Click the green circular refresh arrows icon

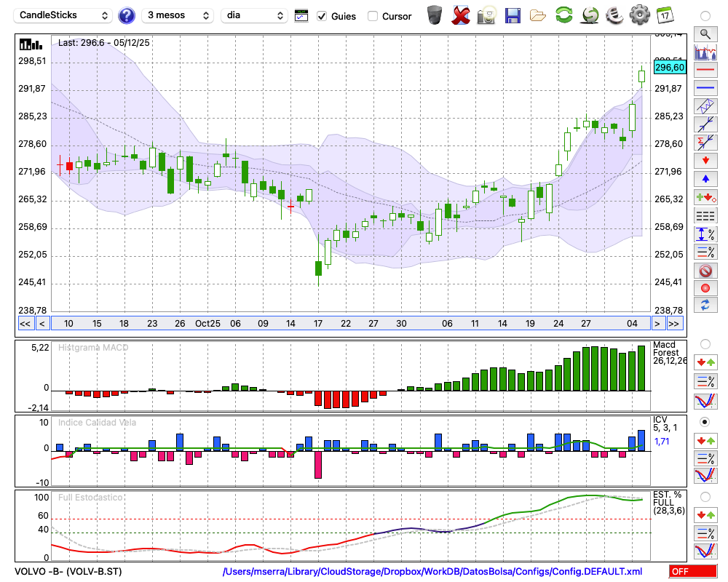pos(563,15)
